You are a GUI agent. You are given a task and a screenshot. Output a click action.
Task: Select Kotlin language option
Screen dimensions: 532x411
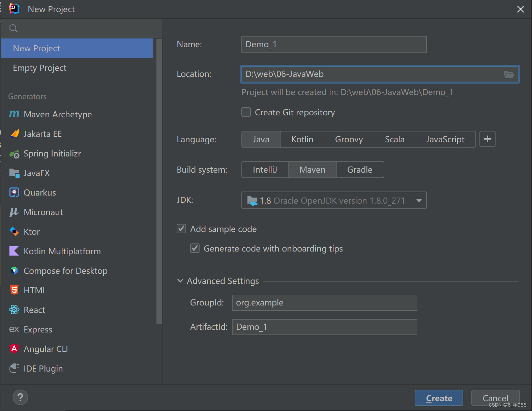[302, 139]
